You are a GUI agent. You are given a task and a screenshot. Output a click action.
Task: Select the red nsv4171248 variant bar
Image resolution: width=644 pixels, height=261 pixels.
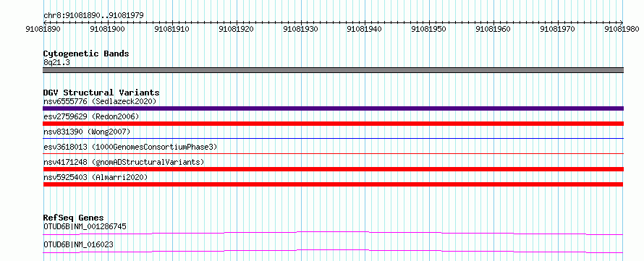point(334,169)
